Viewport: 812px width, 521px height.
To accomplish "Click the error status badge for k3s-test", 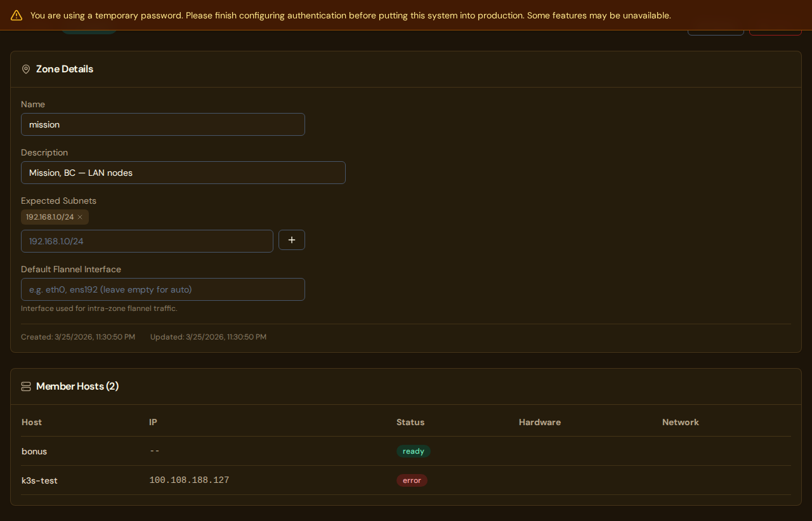I will [412, 480].
